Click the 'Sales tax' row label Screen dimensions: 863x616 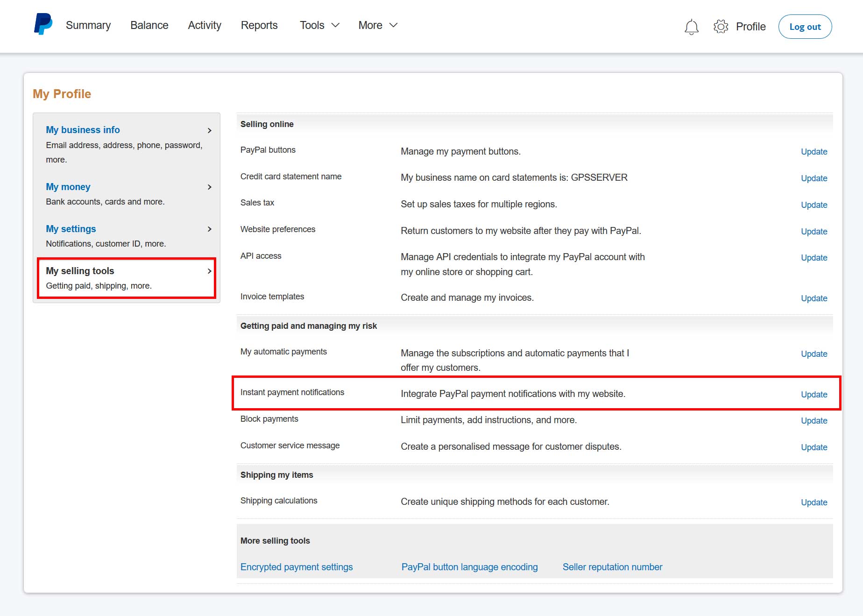coord(257,203)
